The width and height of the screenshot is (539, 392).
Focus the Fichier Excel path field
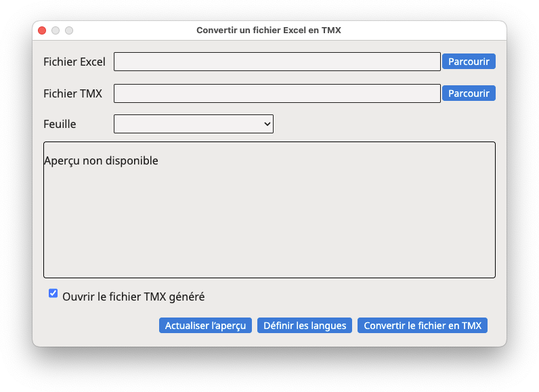tap(277, 62)
